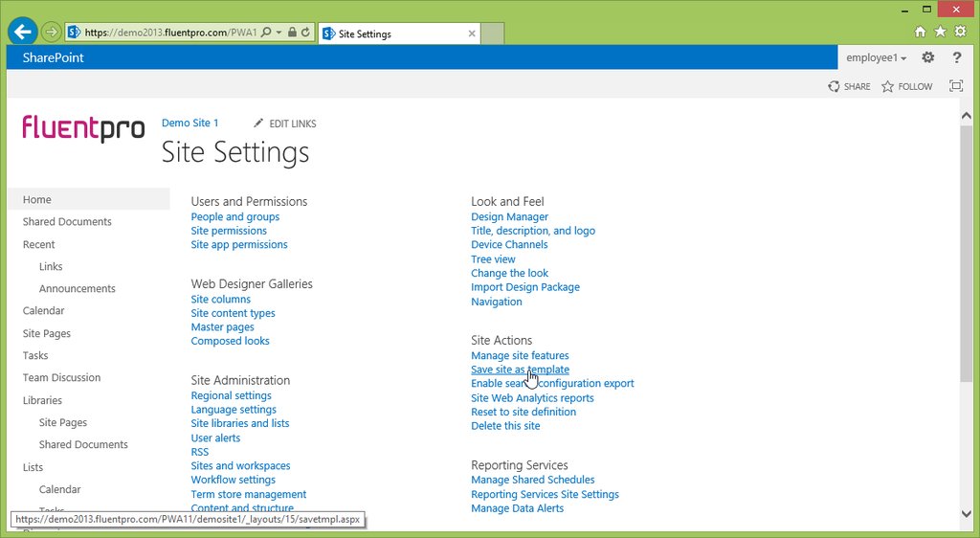
Task: Open Title, description, and logo link
Action: tap(533, 231)
